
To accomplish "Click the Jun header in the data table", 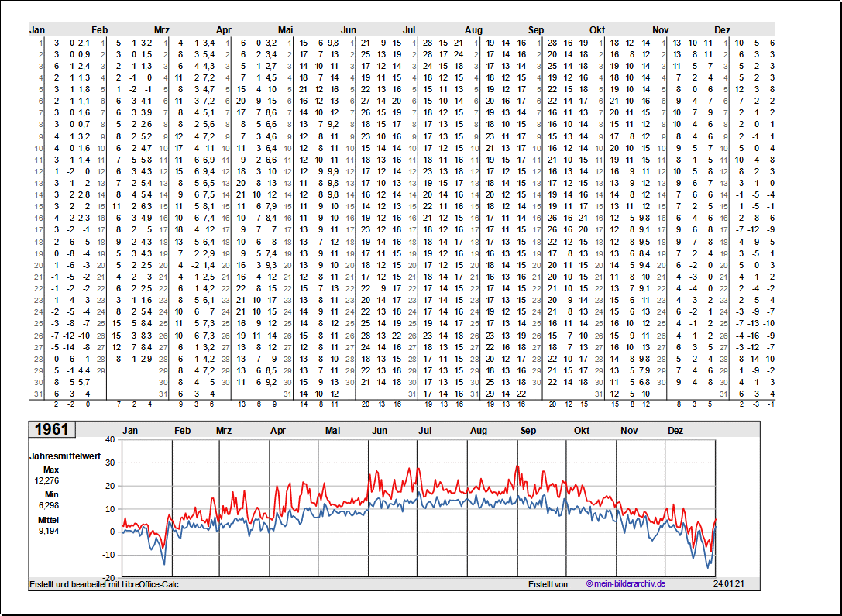I will click(x=349, y=29).
